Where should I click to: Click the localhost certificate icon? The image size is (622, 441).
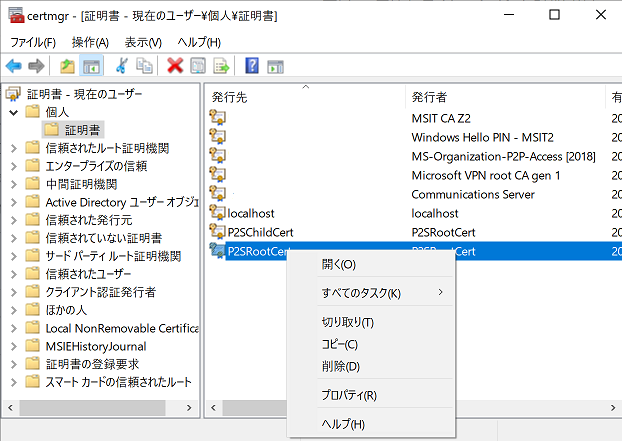tap(217, 213)
